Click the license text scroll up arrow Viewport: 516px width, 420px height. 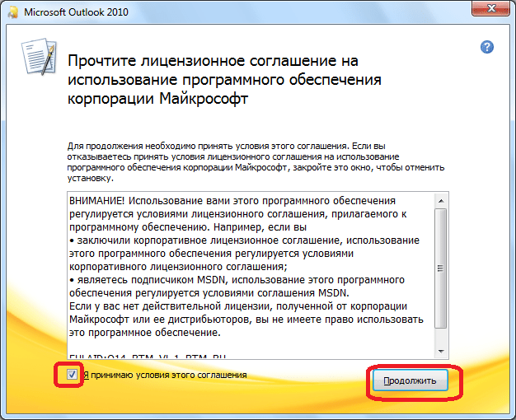[441, 201]
